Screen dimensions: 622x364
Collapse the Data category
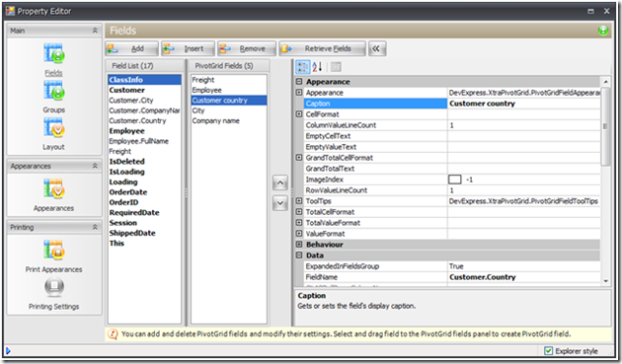299,255
